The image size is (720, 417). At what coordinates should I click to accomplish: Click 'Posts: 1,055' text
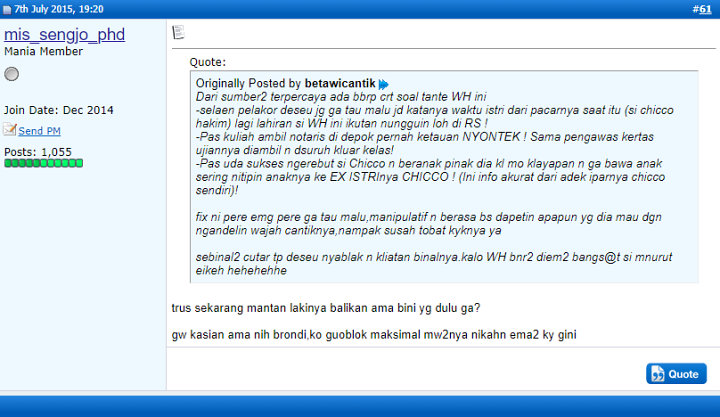point(38,152)
